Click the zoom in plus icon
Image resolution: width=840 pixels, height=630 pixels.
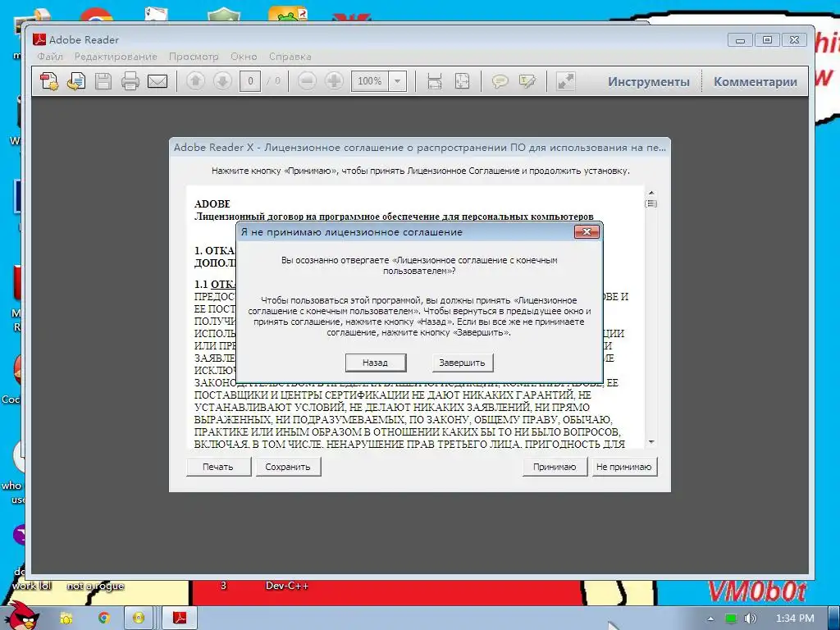click(335, 81)
